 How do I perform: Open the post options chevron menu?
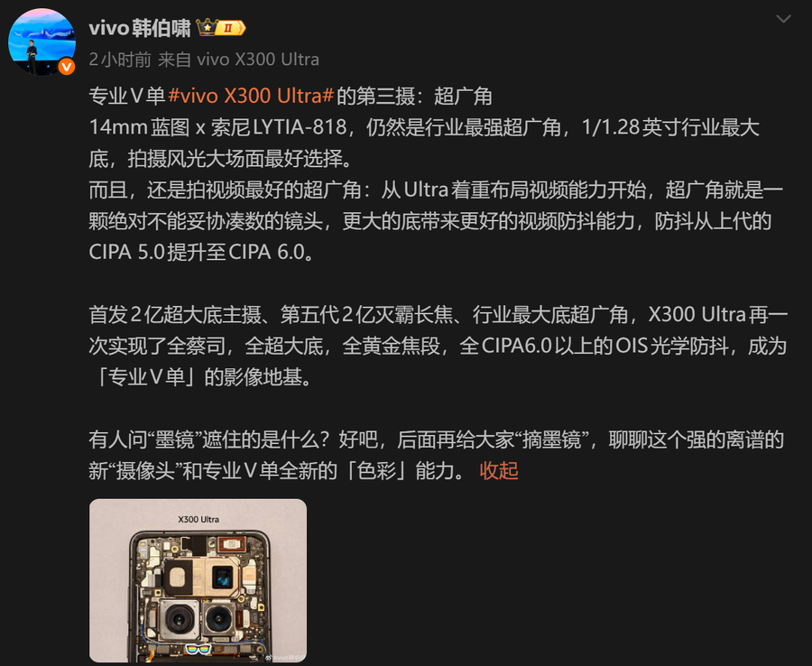coord(783,19)
